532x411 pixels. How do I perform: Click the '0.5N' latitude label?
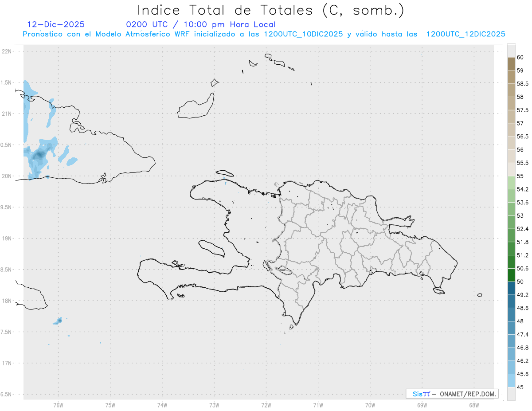pos(6,145)
